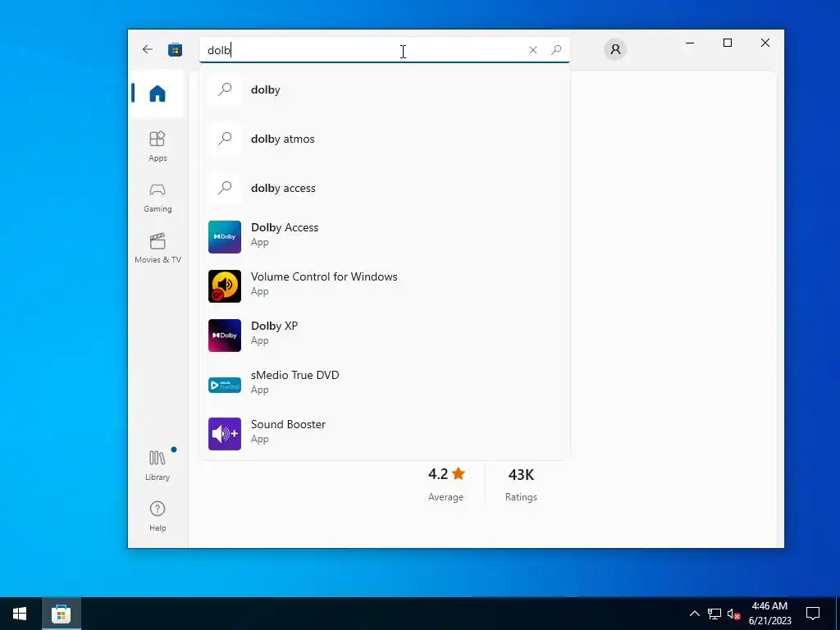Image resolution: width=840 pixels, height=630 pixels.
Task: Open the Dolby XP app result
Action: tap(385, 335)
